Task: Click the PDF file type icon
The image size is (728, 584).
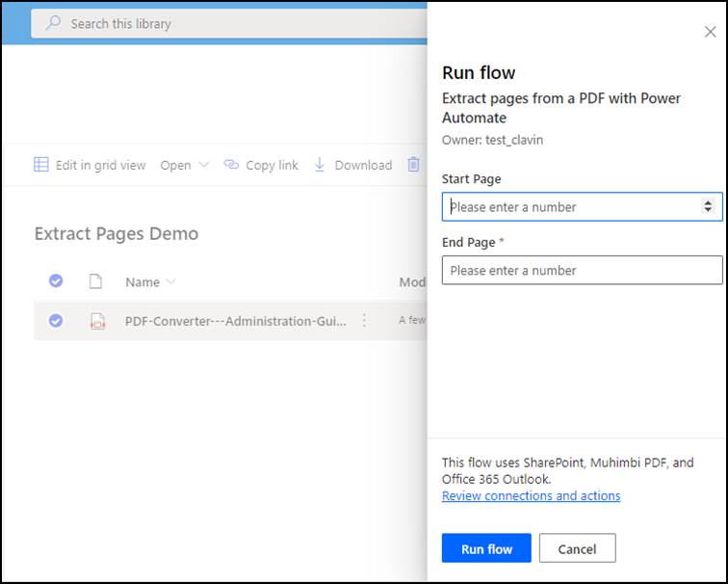Action: [96, 321]
